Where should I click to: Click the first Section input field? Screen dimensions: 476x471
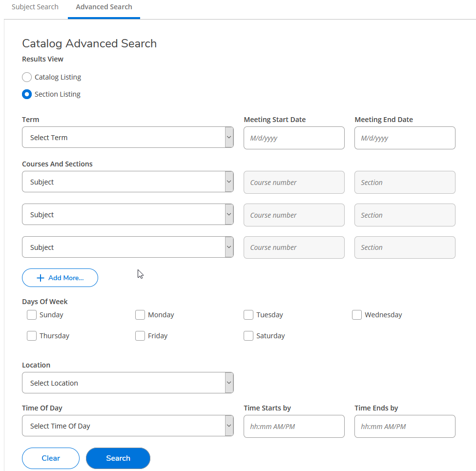point(405,183)
